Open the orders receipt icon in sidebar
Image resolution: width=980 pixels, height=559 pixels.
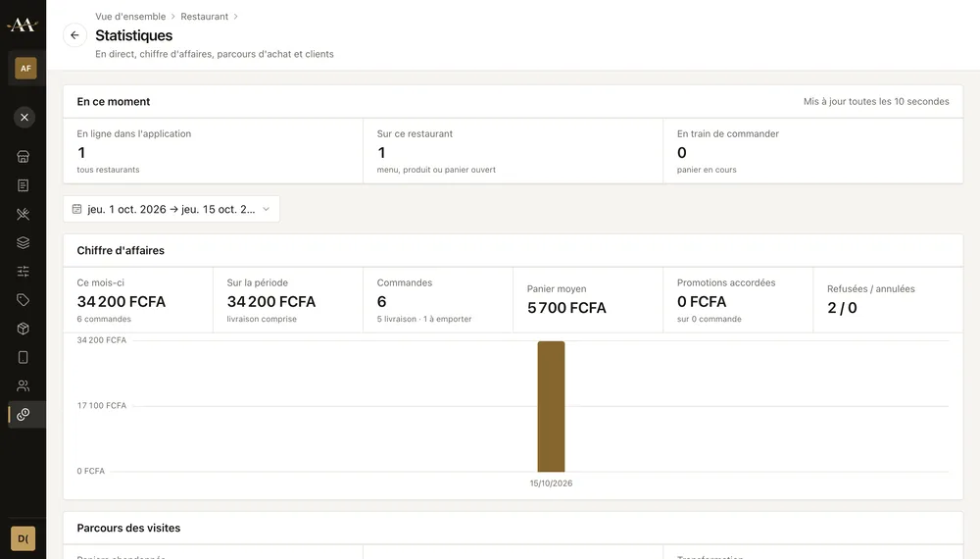click(24, 185)
